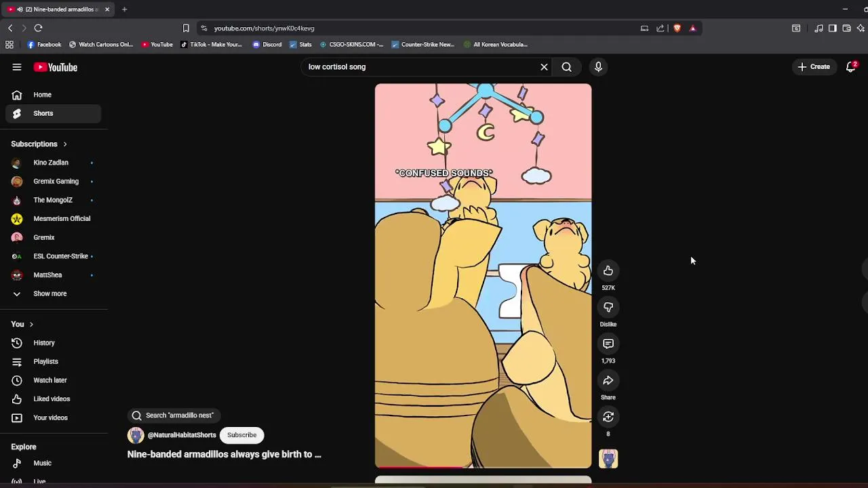This screenshot has height=488, width=868.
Task: Open the media control music icon
Action: [818, 28]
